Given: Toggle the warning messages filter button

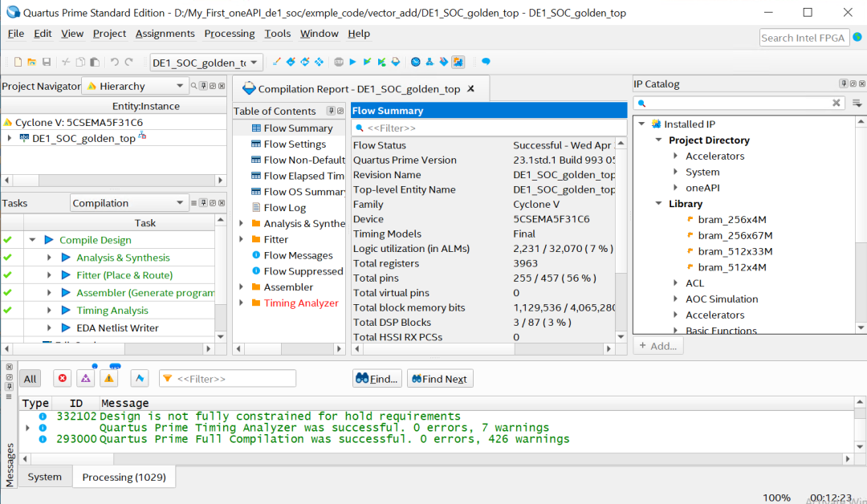Looking at the screenshot, I should [109, 379].
